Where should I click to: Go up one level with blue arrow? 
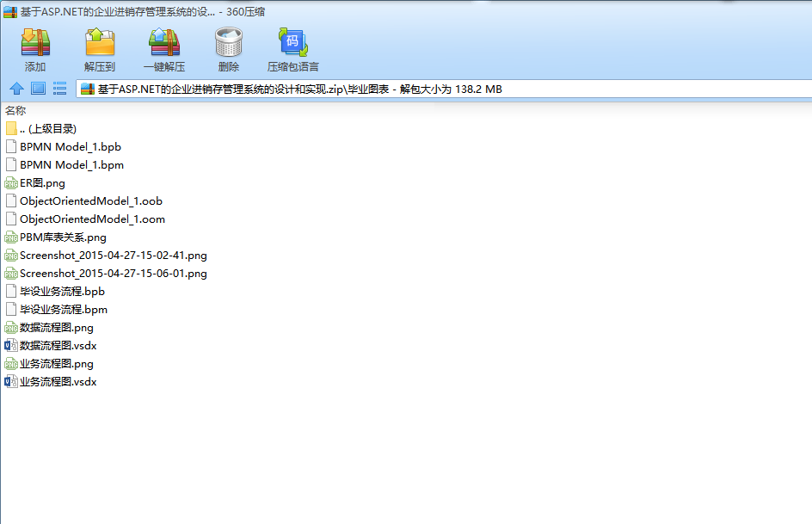tap(16, 89)
